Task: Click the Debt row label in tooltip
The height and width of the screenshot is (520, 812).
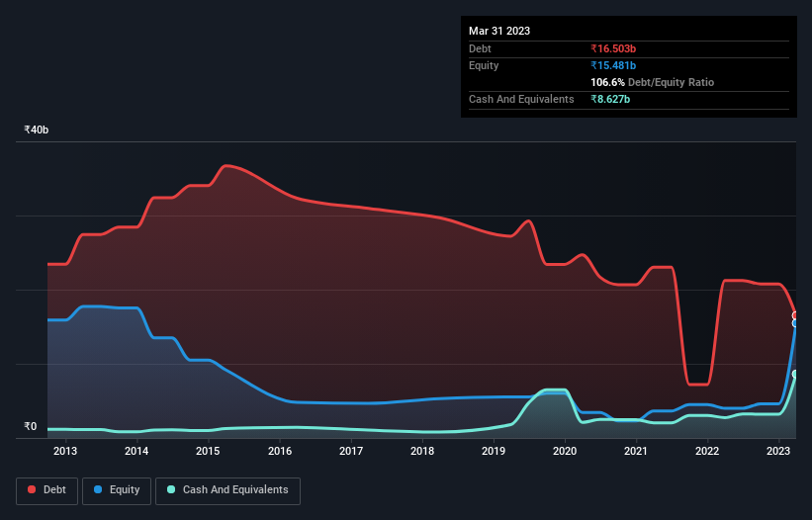Action: [480, 48]
